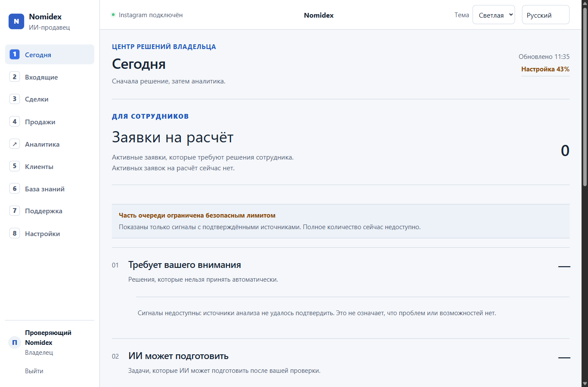
Task: Open the Сегодня section in the sidebar
Action: [50, 55]
